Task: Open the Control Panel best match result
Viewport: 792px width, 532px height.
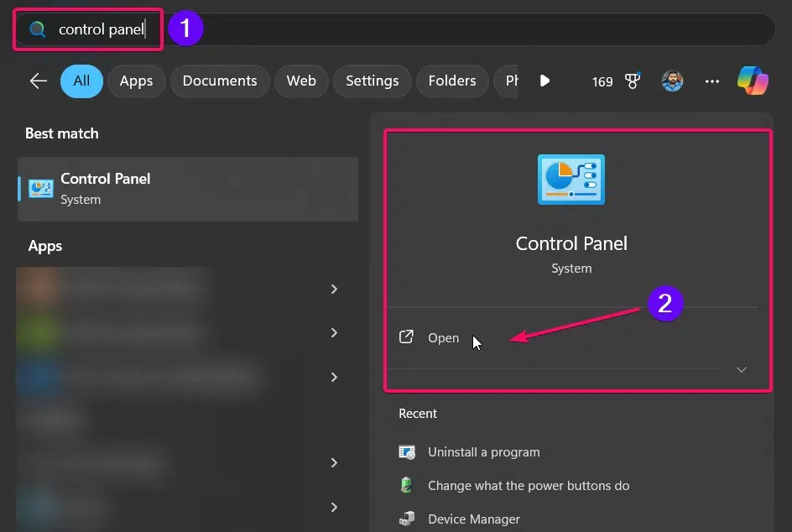Action: pos(188,189)
